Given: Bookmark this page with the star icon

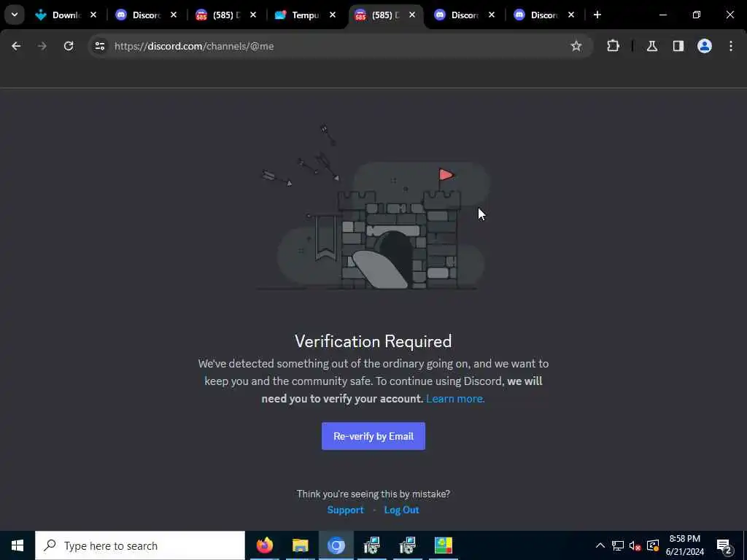Looking at the screenshot, I should point(576,46).
